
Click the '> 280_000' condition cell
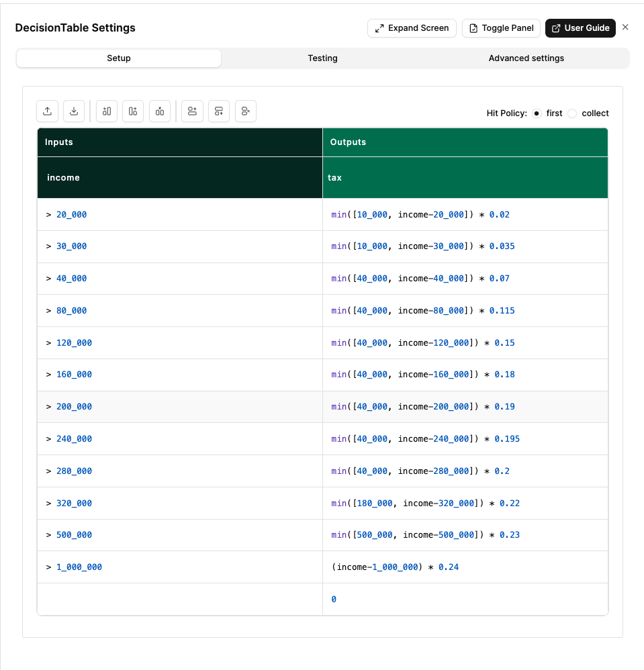[180, 471]
